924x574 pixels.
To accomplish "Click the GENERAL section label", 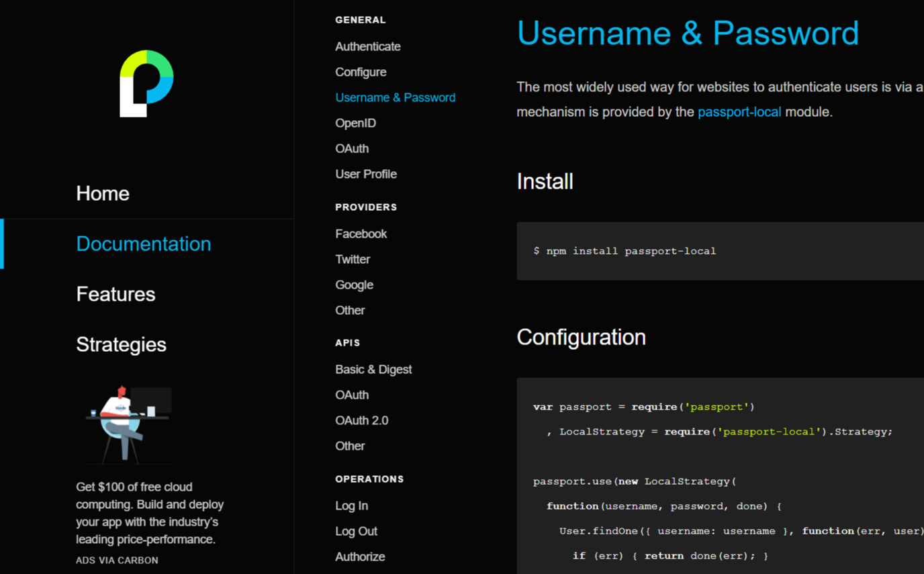I will click(361, 20).
